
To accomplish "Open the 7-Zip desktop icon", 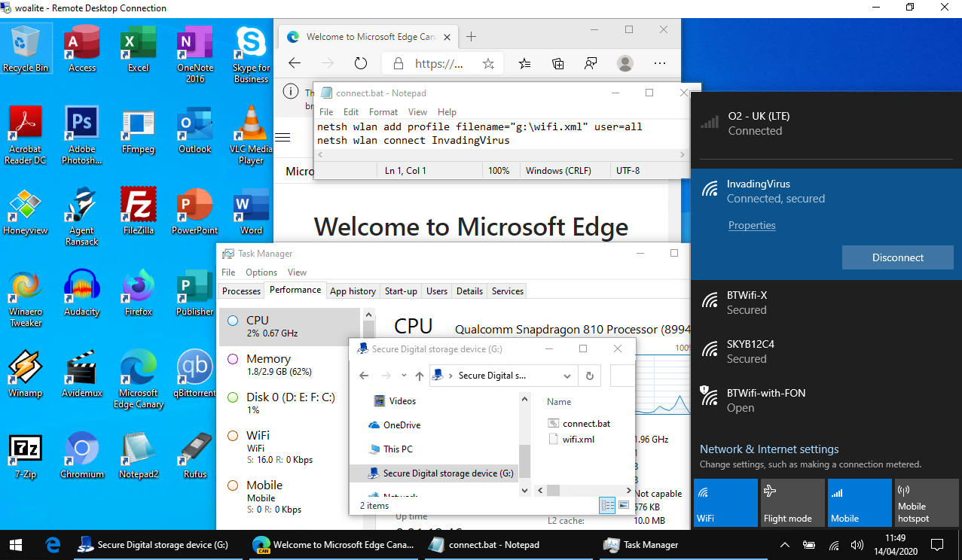I will point(26,455).
